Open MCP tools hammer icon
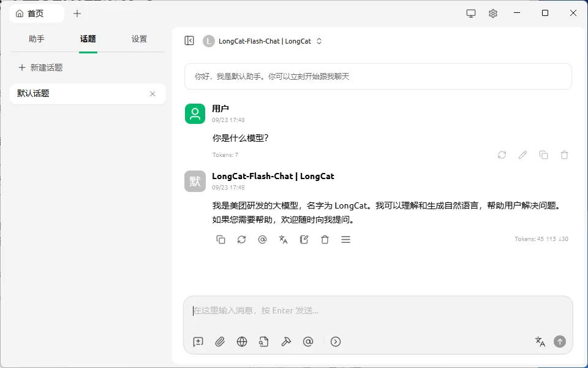The width and height of the screenshot is (588, 368). pyautogui.click(x=286, y=342)
